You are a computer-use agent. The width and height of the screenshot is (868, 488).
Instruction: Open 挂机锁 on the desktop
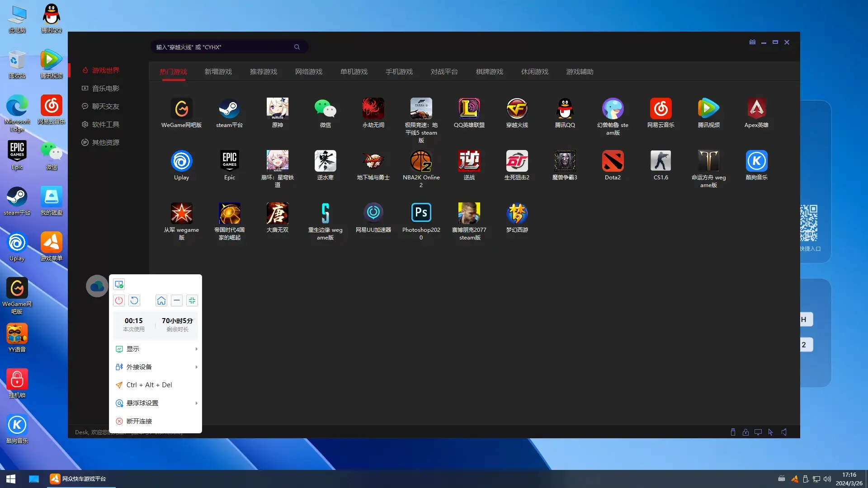coord(17,383)
